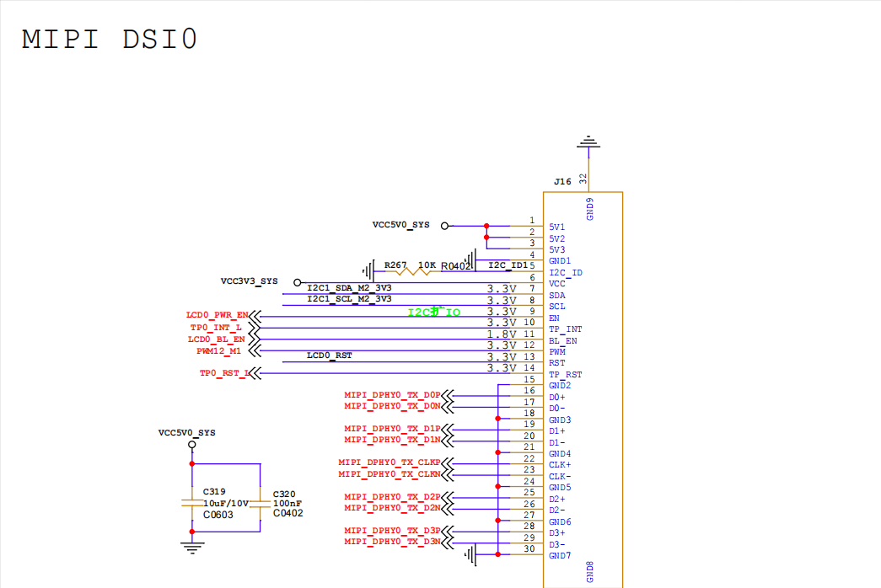This screenshot has width=881, height=588.
Task: Click the off-sheet arrow beside MIPI_DPHY0_TX_D3N
Action: pos(447,543)
